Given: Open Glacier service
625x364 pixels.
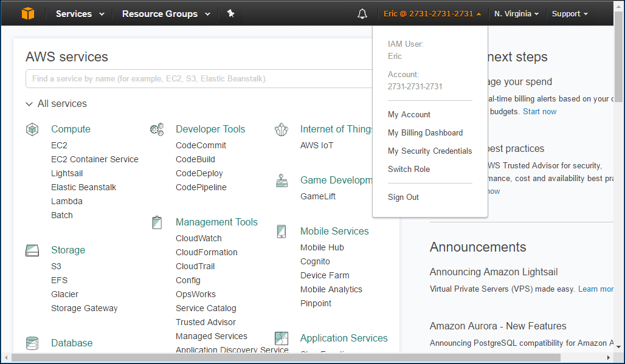Looking at the screenshot, I should point(64,294).
